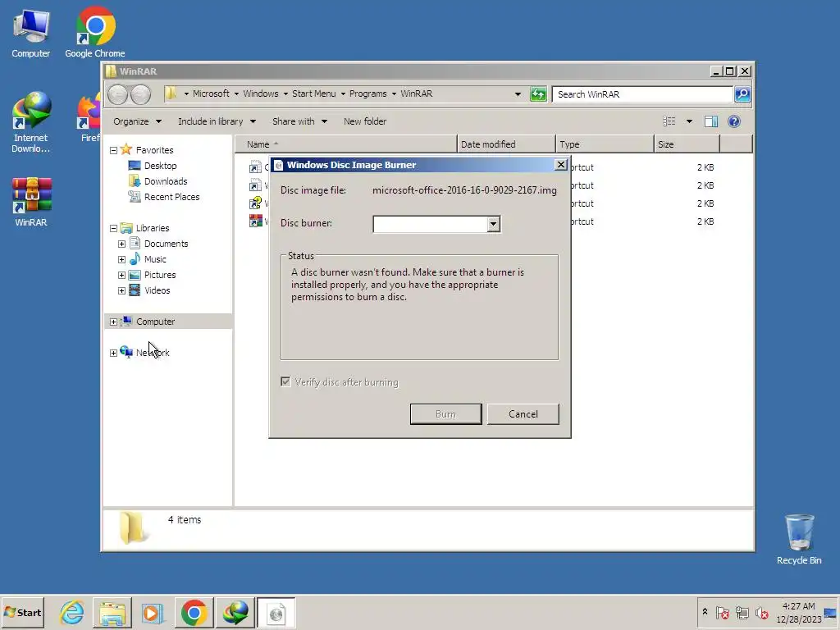Click the change view icon
Image resolution: width=840 pixels, height=630 pixels.
coord(669,121)
